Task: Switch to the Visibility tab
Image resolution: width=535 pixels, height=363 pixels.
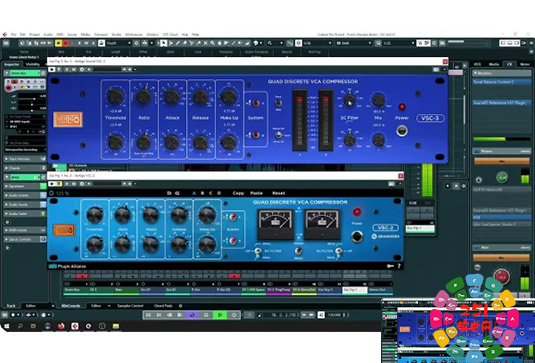Action: tap(33, 64)
